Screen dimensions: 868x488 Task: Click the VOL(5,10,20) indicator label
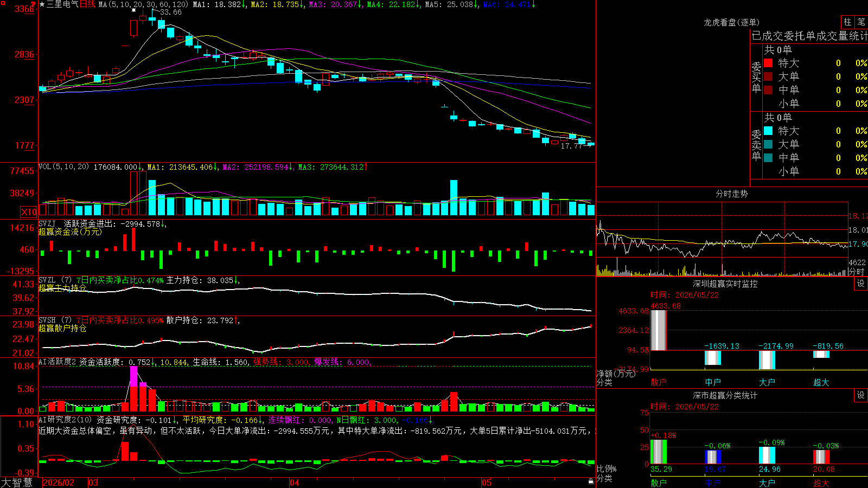coord(63,167)
